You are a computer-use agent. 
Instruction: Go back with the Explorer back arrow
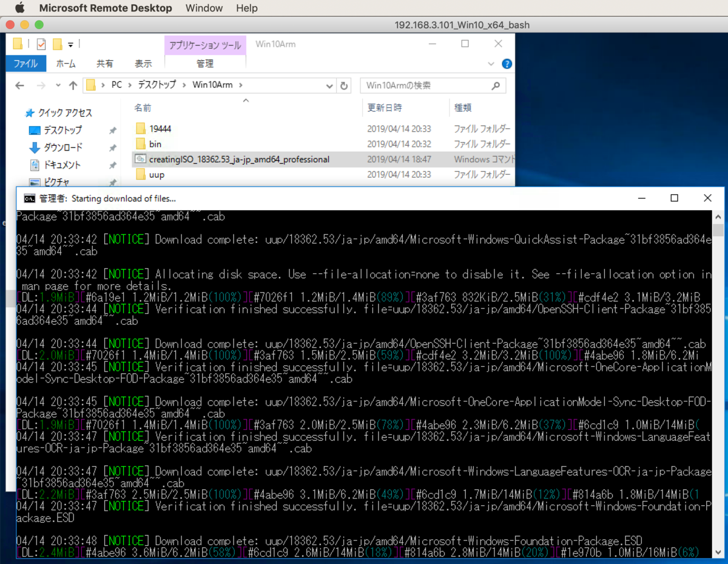pos(19,86)
